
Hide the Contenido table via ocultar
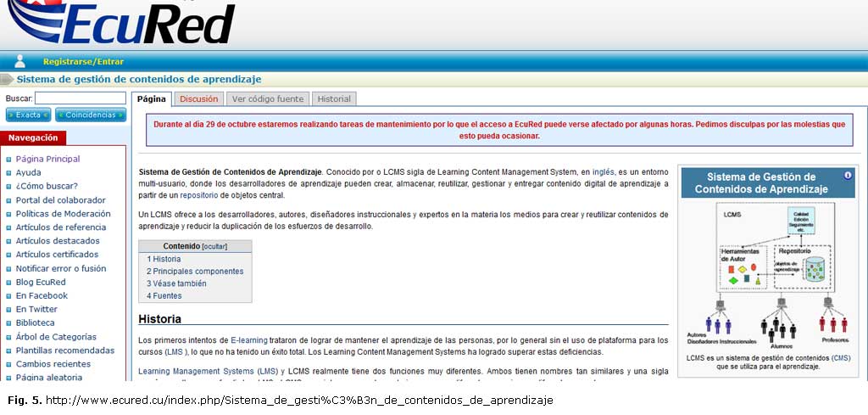coord(214,246)
